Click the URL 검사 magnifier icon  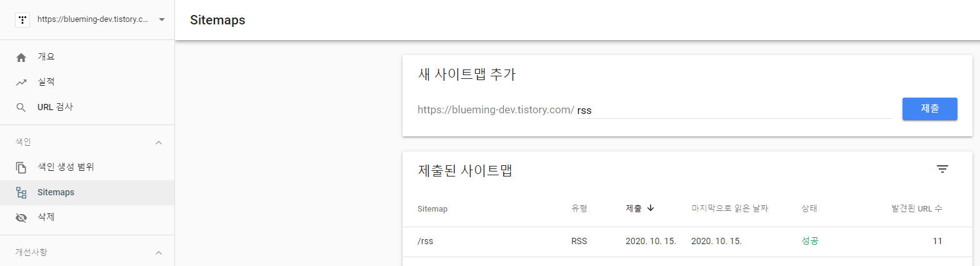(x=21, y=108)
